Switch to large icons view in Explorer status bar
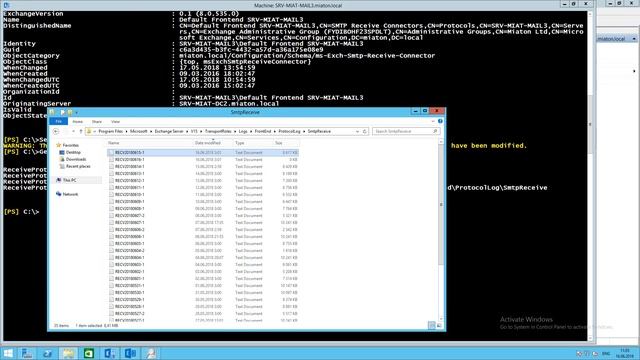Screen dimensions: 640x360 pos(439,325)
